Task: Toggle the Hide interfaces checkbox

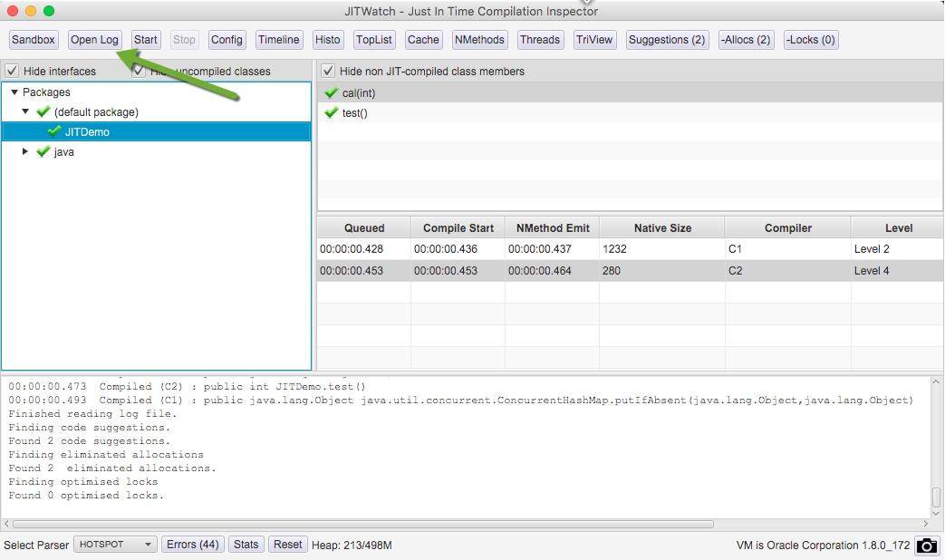Action: 13,71
